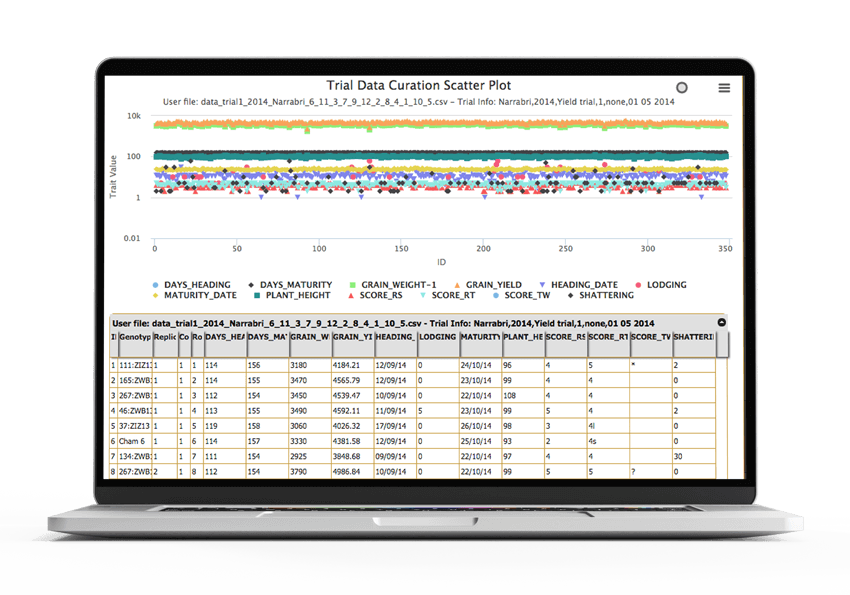Open the chart hamburger menu
Viewport: 850px width, 595px height.
pyautogui.click(x=724, y=87)
